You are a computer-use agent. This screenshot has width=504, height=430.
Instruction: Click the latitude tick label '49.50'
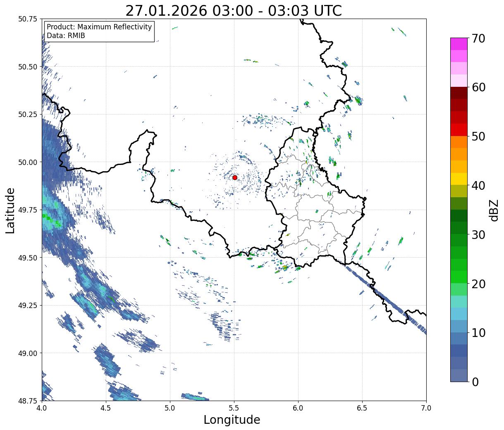pos(28,258)
